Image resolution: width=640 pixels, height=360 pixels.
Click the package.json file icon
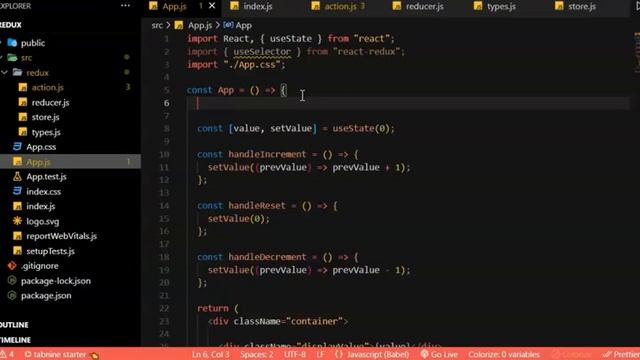click(x=12, y=295)
